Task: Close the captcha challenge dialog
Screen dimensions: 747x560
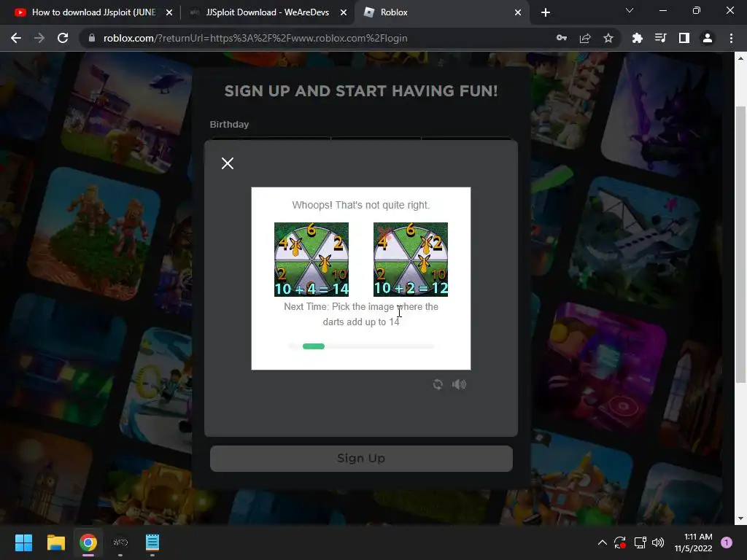Action: point(228,163)
